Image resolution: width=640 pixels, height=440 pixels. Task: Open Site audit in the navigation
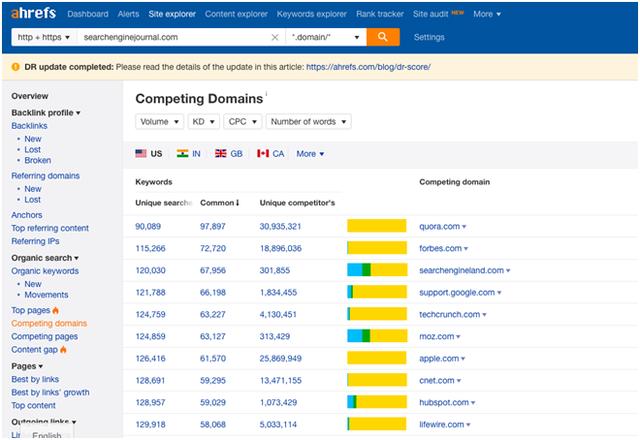[x=431, y=14]
